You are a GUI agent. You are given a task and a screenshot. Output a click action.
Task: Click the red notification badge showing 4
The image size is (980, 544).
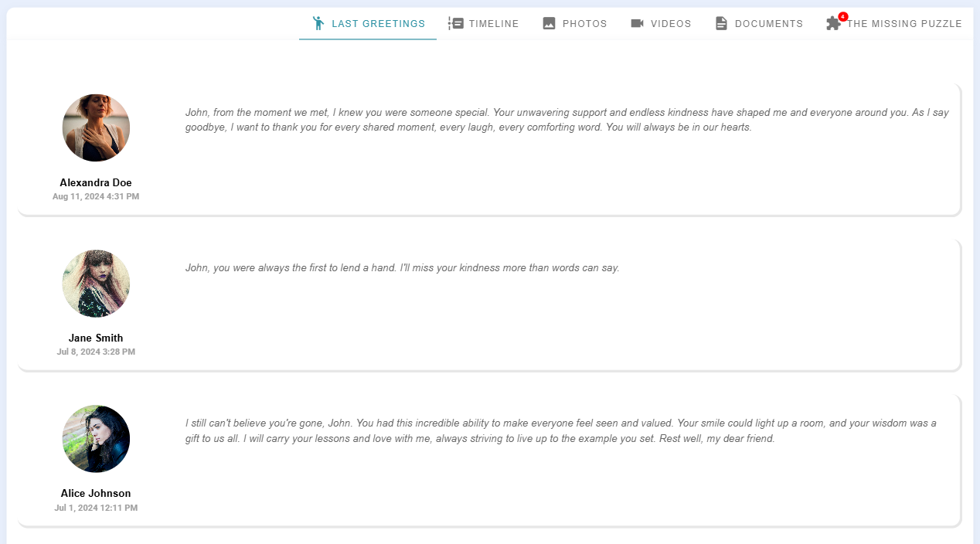(843, 16)
